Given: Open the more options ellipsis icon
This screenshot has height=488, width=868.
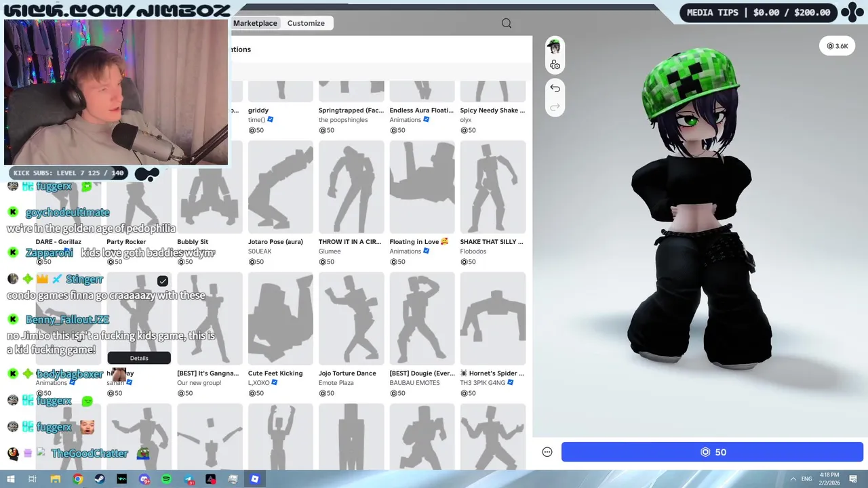Looking at the screenshot, I should (x=547, y=452).
